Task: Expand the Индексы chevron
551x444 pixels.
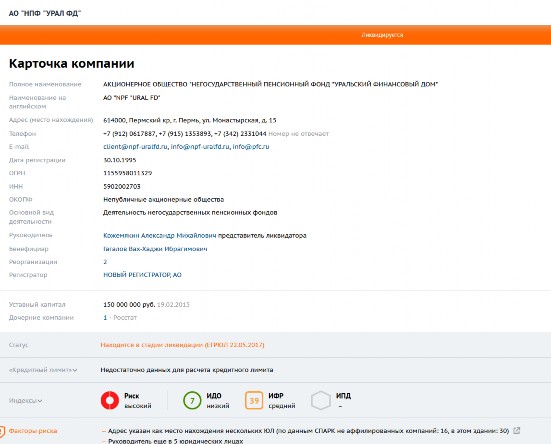Action: pyautogui.click(x=40, y=401)
